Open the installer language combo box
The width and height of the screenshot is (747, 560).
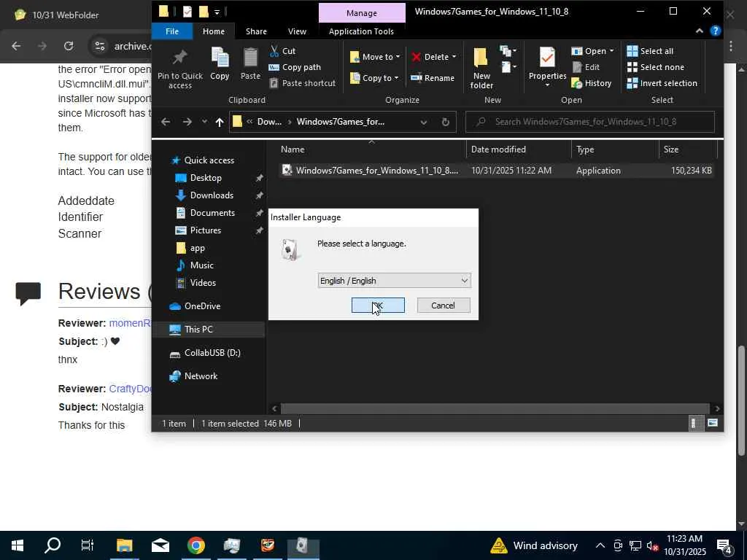tap(394, 281)
